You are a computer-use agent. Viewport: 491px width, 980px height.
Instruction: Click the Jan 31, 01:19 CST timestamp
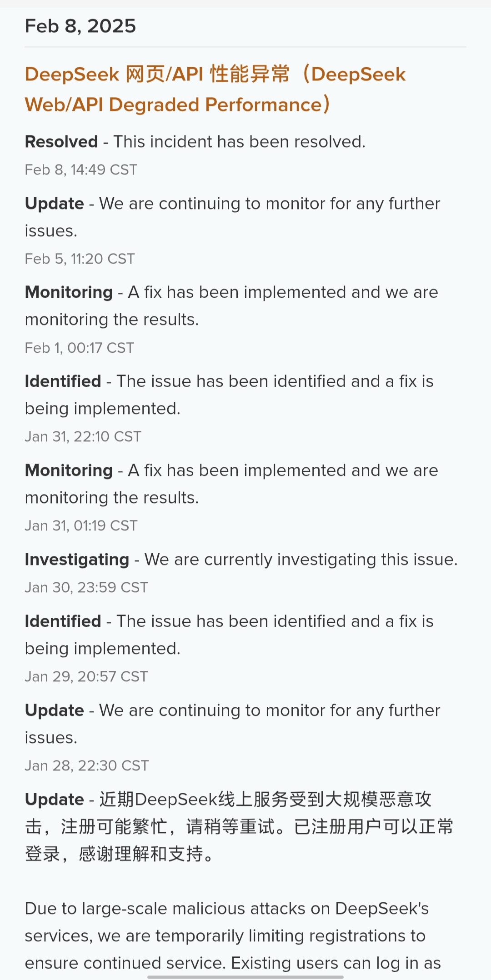pos(81,526)
